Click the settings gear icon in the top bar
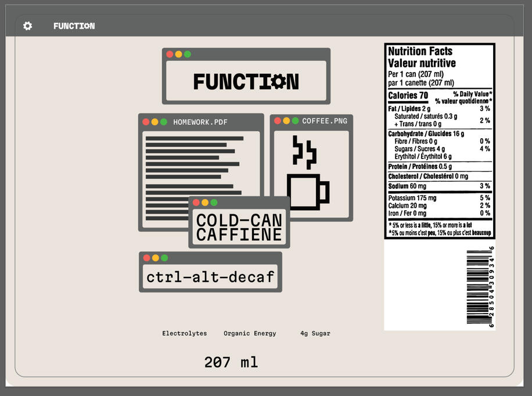 pyautogui.click(x=27, y=26)
